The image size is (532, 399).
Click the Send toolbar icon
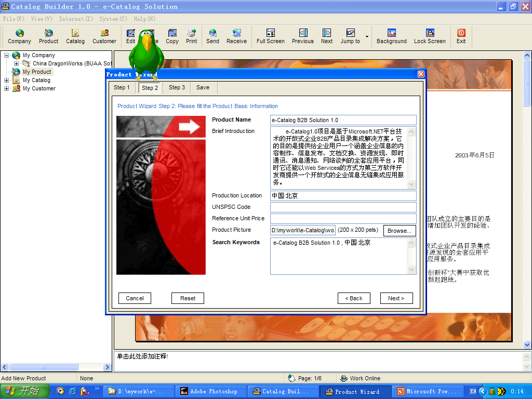pos(212,36)
